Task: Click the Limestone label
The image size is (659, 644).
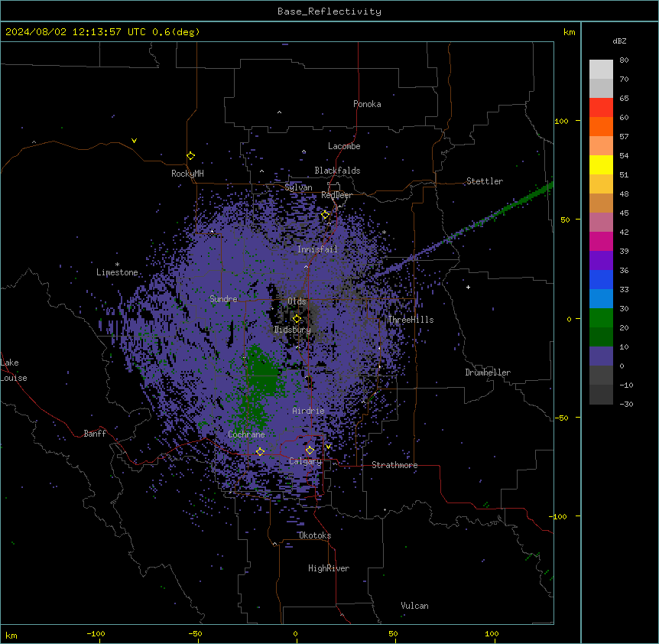Action: pos(117,272)
